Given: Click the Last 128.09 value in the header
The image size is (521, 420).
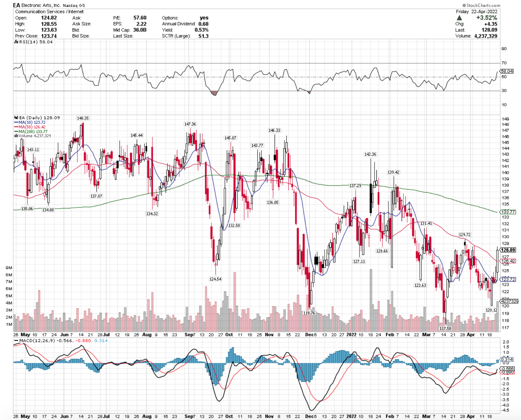Looking at the screenshot, I should (x=490, y=30).
